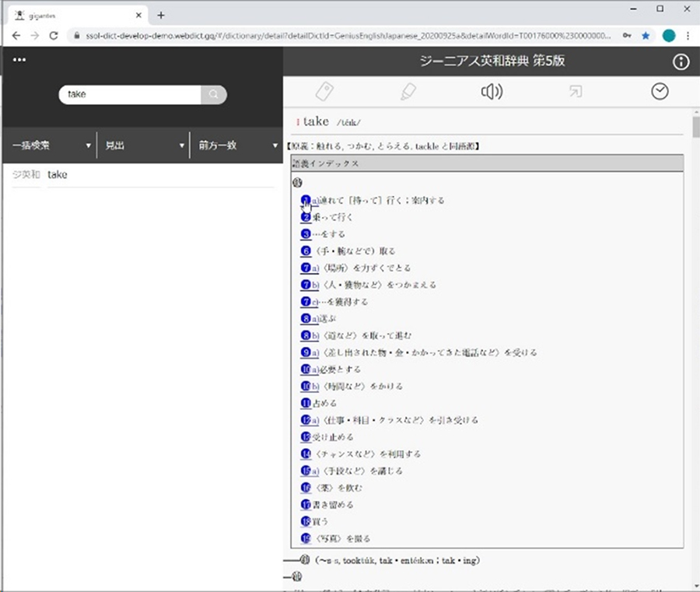Click the tag/bookmark icon in the entry toolbar

point(324,92)
